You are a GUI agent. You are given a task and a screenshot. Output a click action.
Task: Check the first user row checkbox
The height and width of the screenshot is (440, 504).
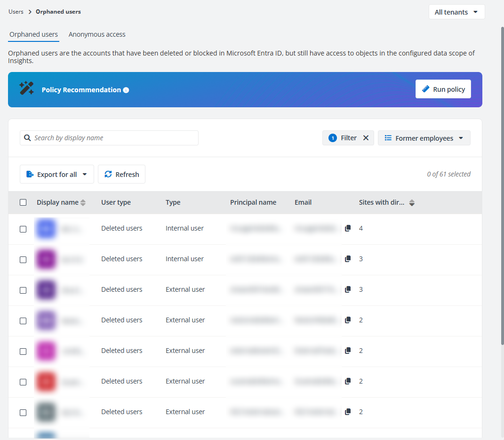(x=23, y=229)
